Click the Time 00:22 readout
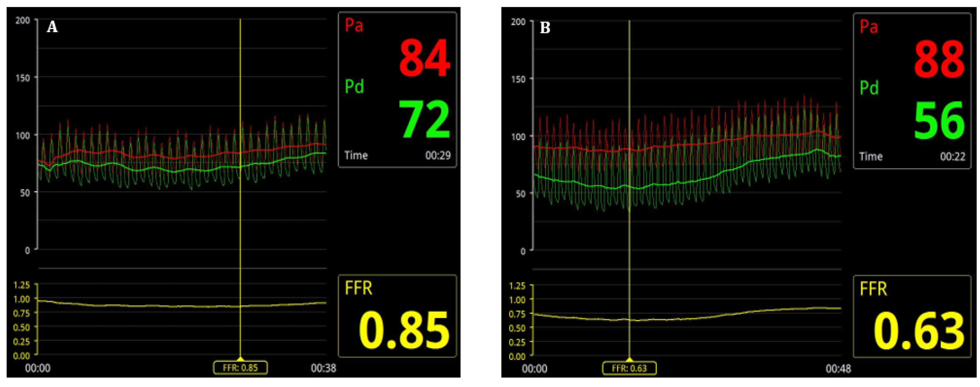 point(953,157)
